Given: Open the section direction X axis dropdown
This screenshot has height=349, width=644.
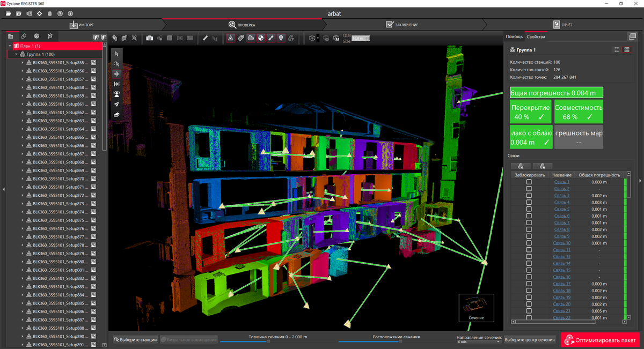Looking at the screenshot, I should coord(478,342).
